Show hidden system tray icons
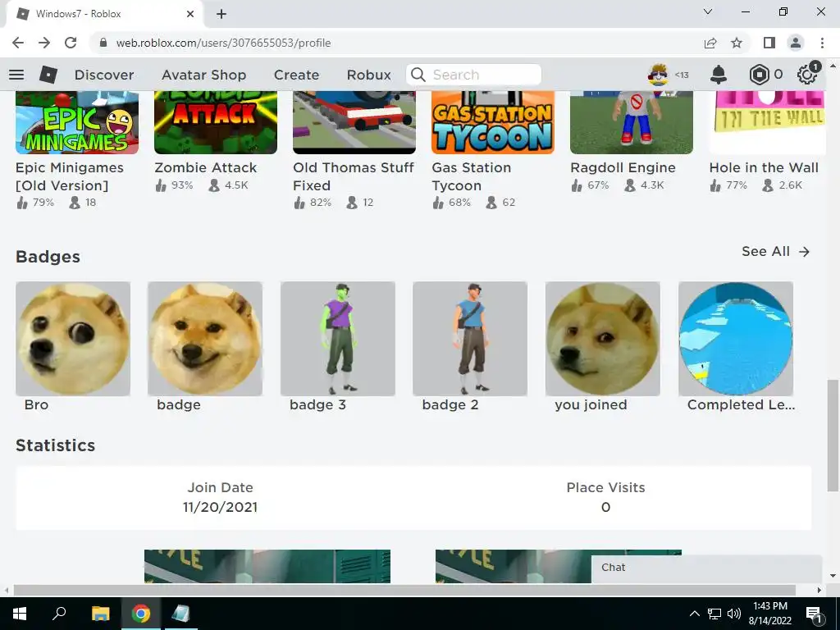 click(x=694, y=614)
